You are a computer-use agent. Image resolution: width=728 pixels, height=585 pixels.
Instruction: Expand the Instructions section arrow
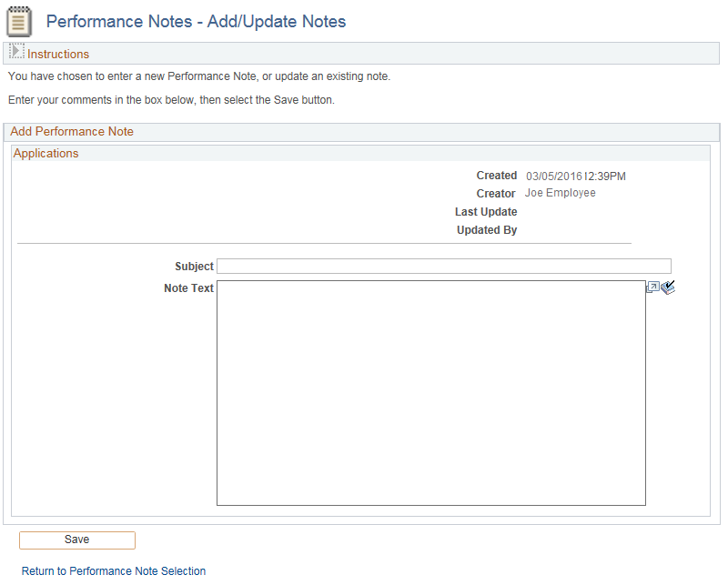pyautogui.click(x=16, y=53)
